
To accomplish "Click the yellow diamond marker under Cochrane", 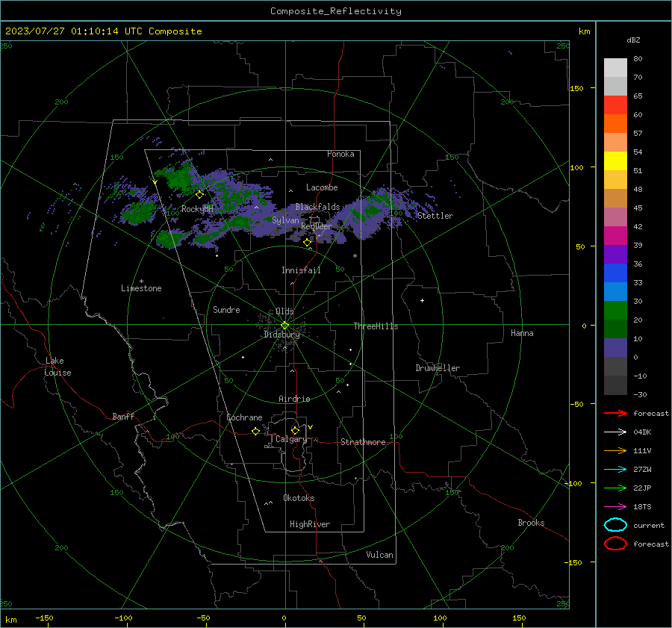I will pyautogui.click(x=255, y=432).
